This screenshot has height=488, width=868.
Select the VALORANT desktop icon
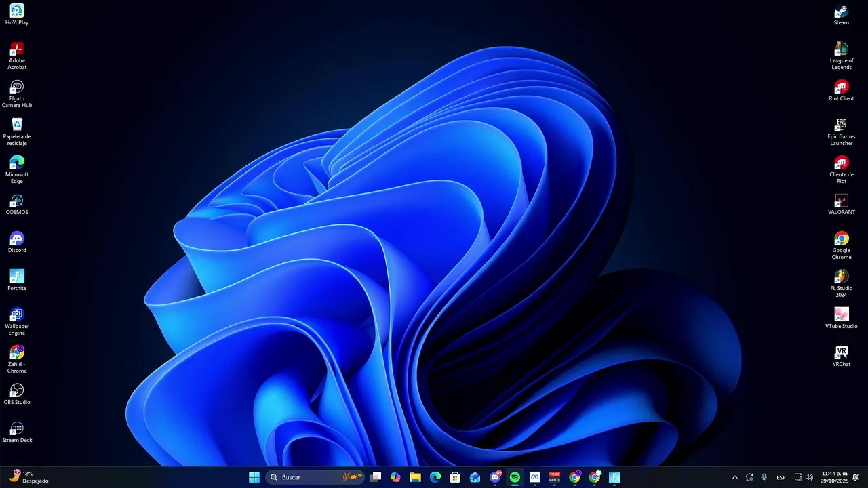(842, 205)
